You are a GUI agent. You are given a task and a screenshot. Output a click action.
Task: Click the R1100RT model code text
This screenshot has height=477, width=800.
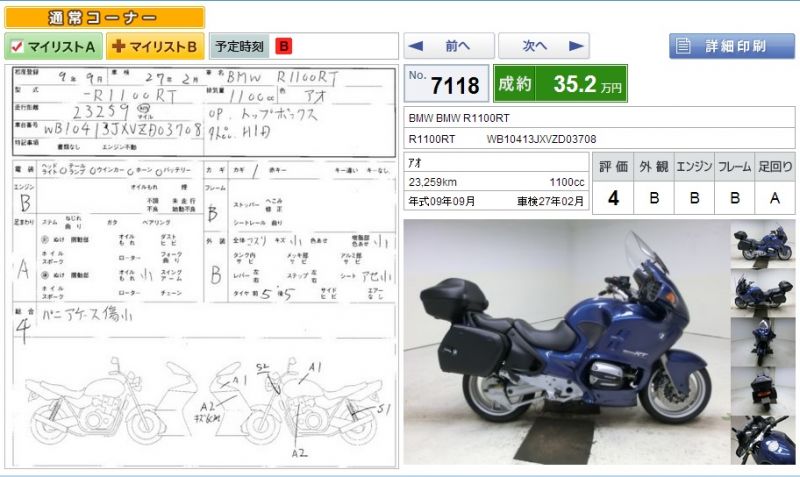(432, 139)
